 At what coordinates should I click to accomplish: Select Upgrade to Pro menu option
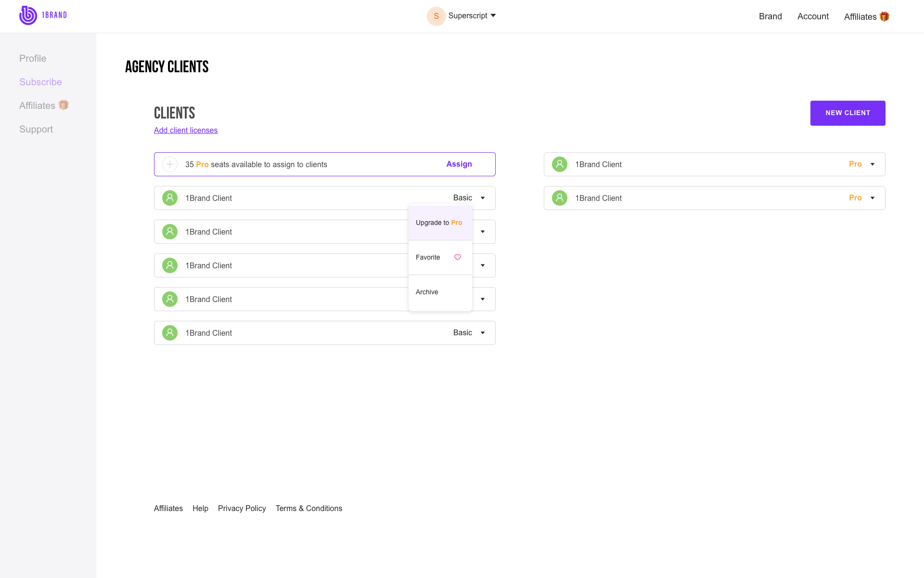pyautogui.click(x=439, y=223)
